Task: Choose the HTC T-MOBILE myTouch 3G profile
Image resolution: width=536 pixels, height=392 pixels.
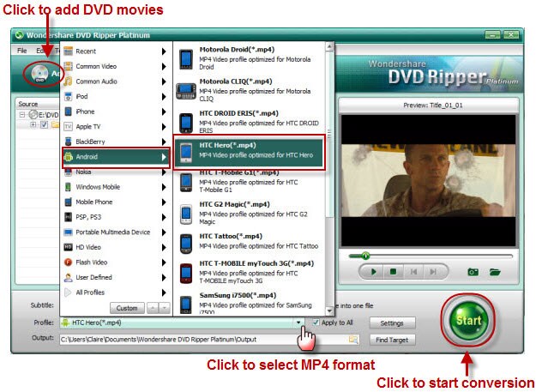Action: click(250, 272)
